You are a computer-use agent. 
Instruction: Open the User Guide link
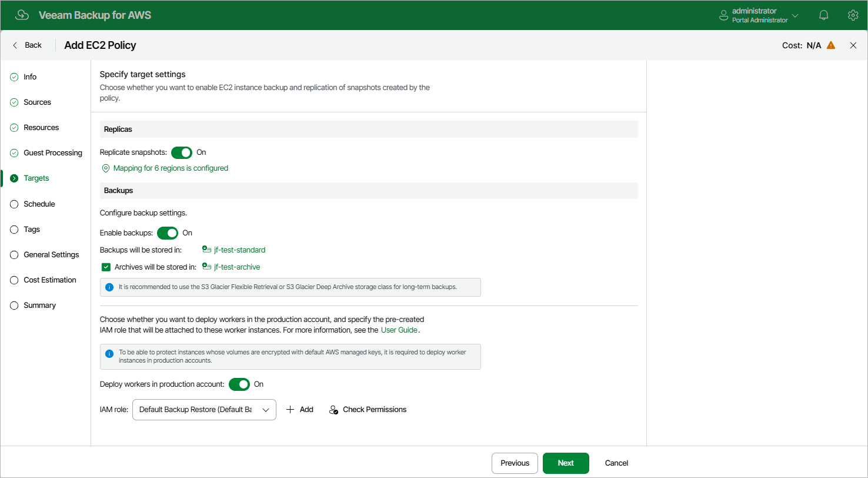point(399,330)
